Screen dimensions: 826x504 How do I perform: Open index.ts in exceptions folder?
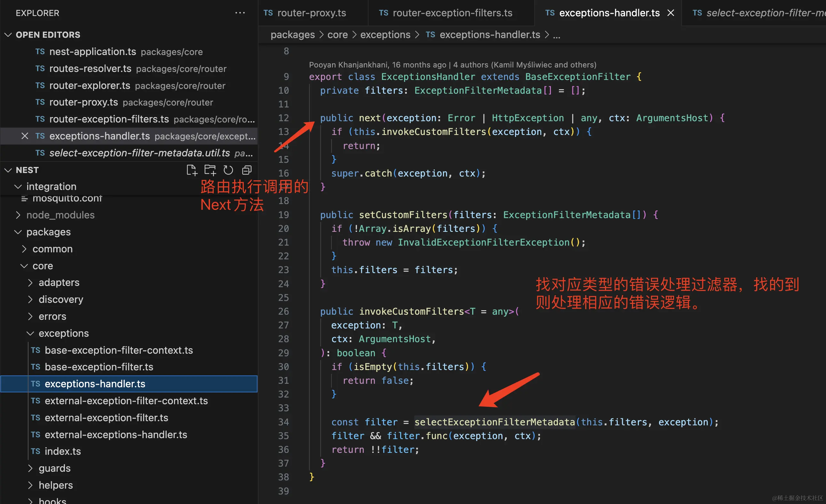[129, 451]
